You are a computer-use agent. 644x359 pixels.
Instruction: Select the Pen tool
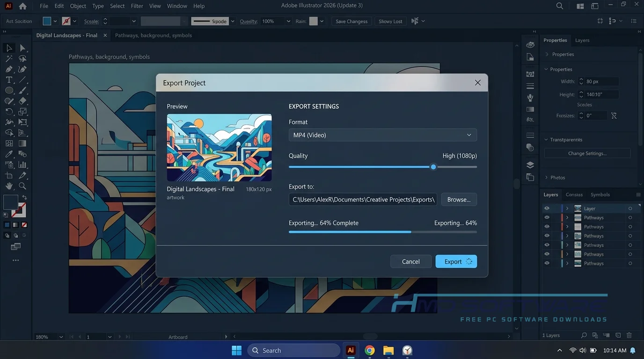coord(9,69)
